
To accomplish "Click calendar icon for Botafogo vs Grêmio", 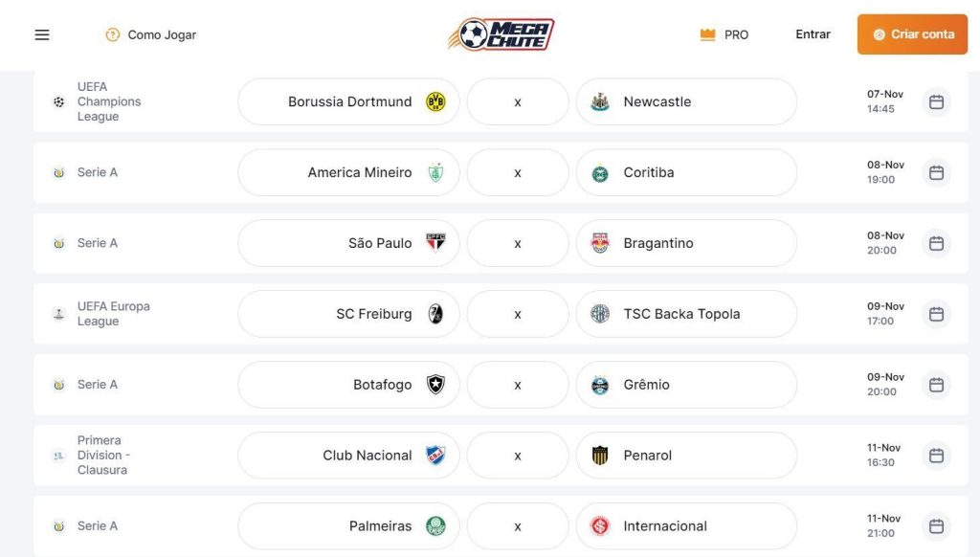I will pos(936,385).
